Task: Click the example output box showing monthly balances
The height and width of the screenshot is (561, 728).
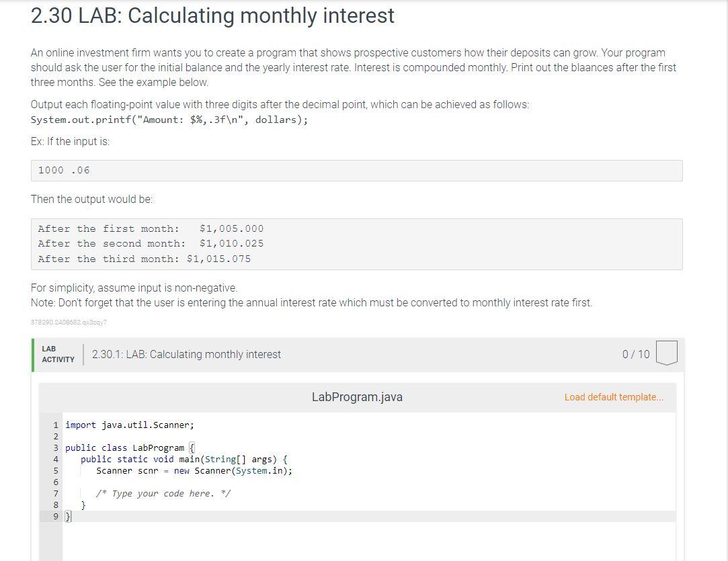Action: click(x=356, y=243)
